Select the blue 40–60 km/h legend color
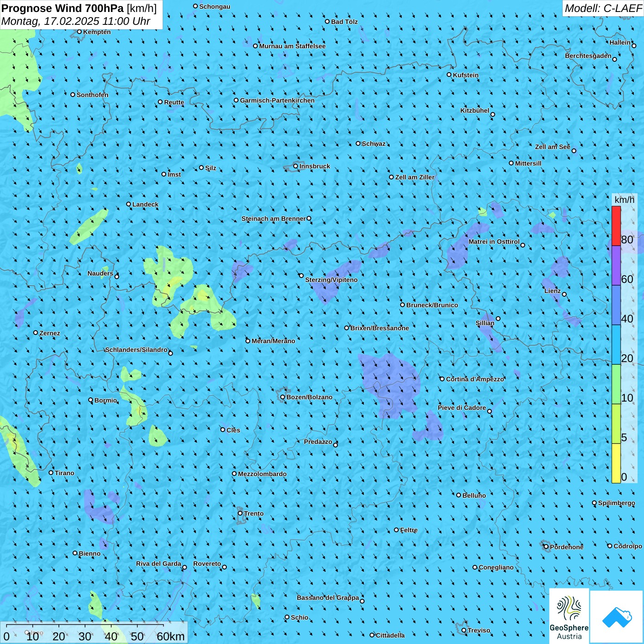The height and width of the screenshot is (644, 644). coord(616,305)
